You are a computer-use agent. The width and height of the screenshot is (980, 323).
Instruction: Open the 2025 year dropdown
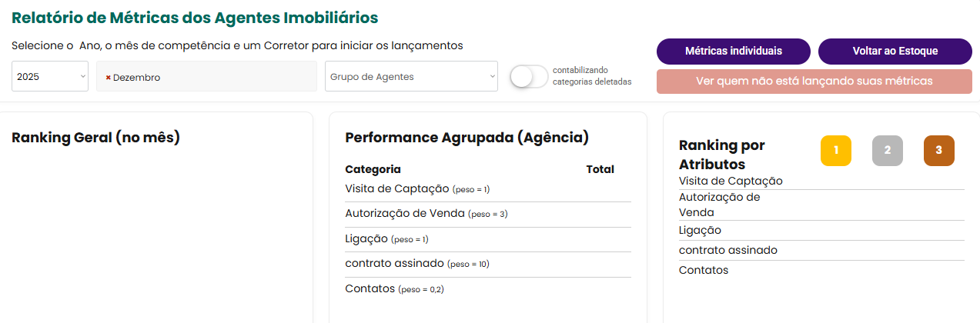pyautogui.click(x=50, y=76)
